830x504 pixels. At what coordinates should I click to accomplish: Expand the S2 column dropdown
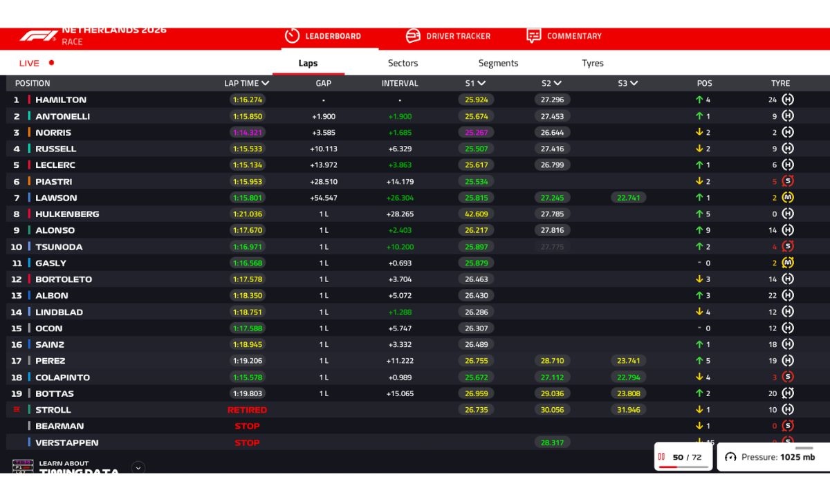[x=557, y=83]
